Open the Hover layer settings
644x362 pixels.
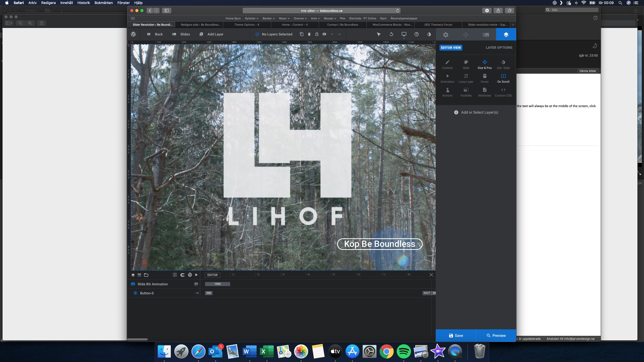coord(485,78)
